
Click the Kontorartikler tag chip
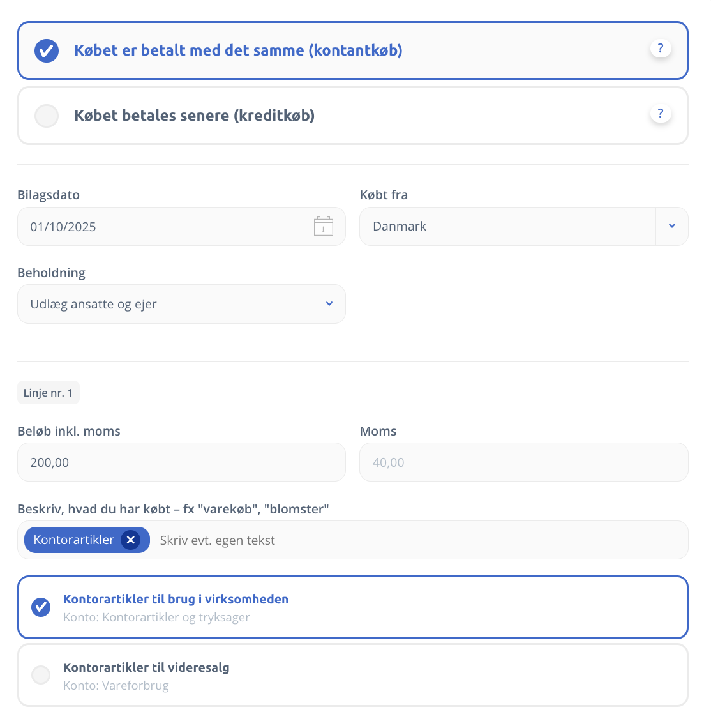[73, 540]
